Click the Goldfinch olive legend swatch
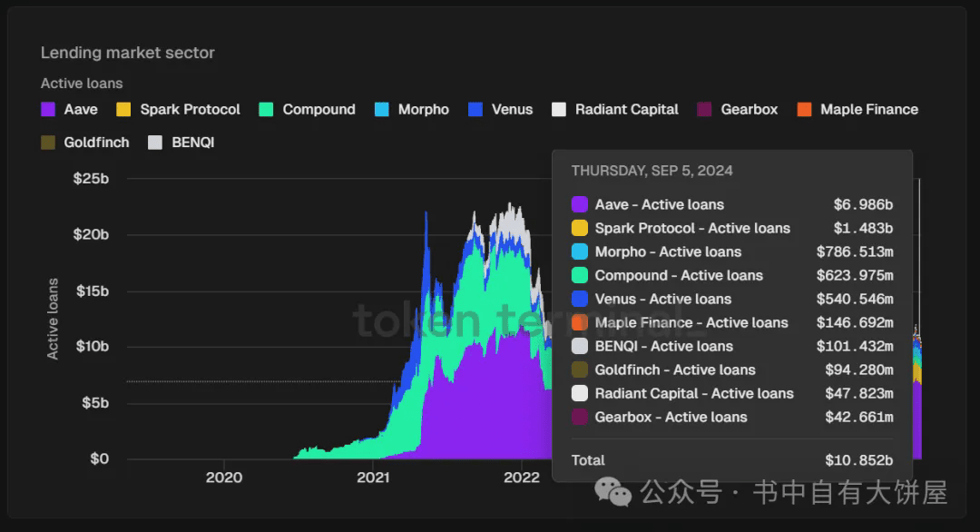Viewport: 980px width, 532px height. 48,143
